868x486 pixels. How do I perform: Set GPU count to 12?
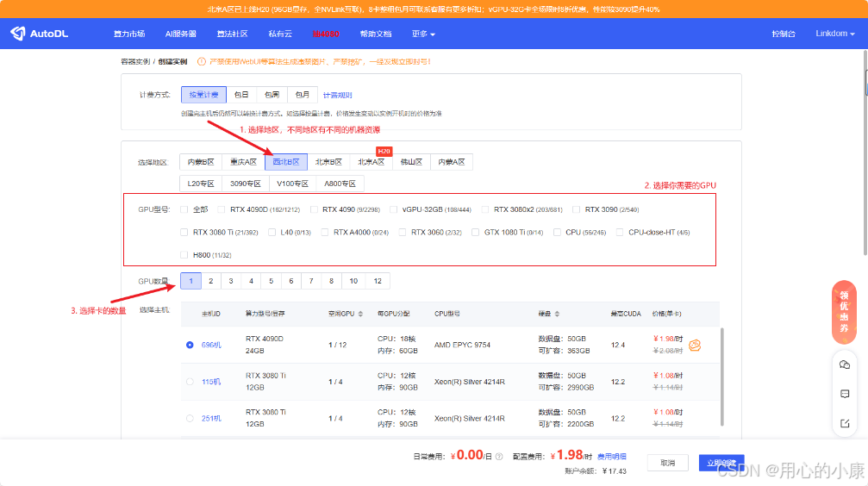[378, 281]
